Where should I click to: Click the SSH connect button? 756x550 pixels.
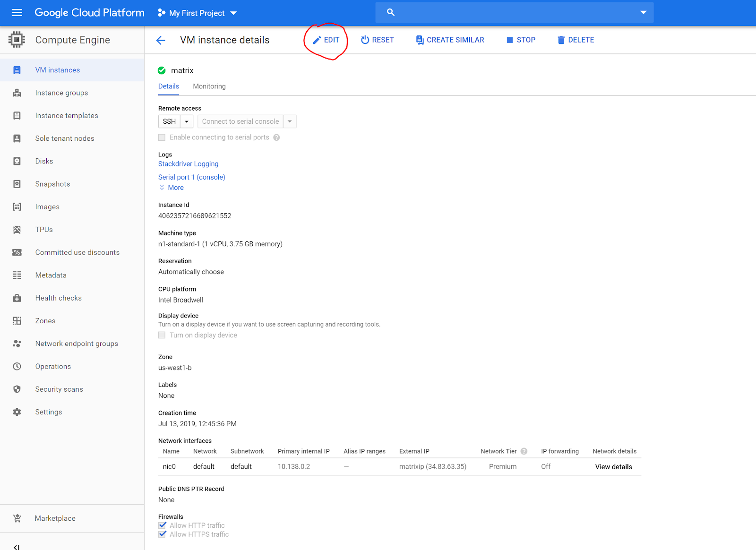tap(170, 121)
